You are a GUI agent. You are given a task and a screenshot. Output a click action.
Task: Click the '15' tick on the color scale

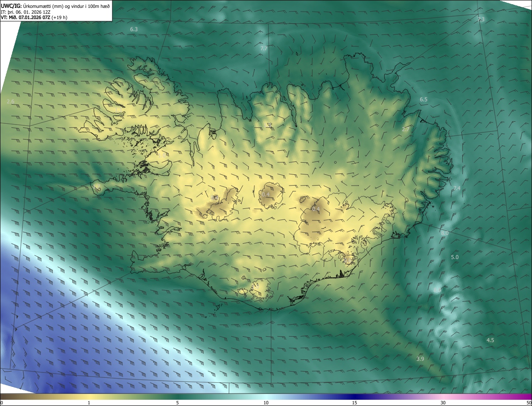(355, 403)
